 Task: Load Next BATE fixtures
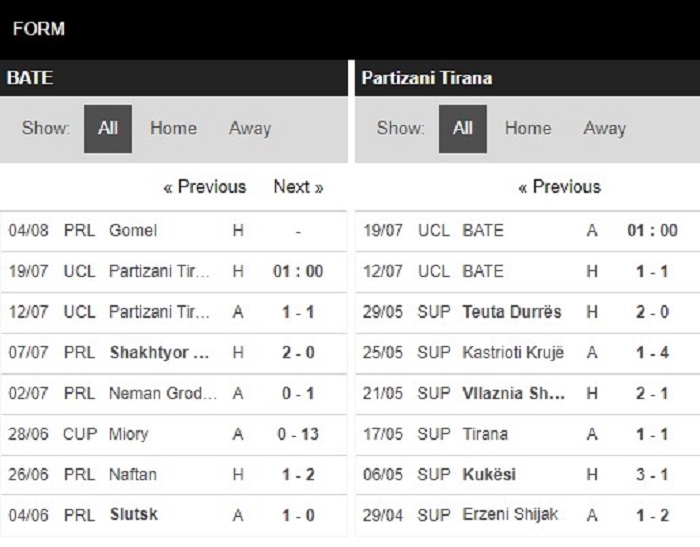298,187
